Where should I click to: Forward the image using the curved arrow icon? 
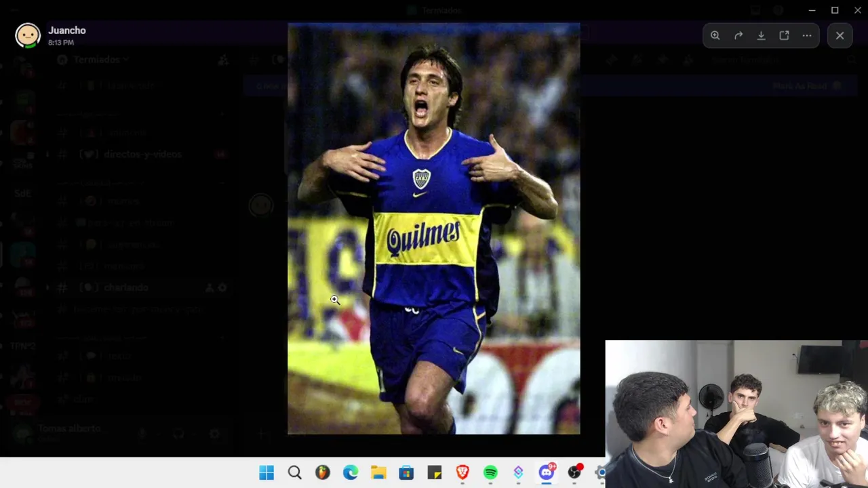[x=738, y=35]
